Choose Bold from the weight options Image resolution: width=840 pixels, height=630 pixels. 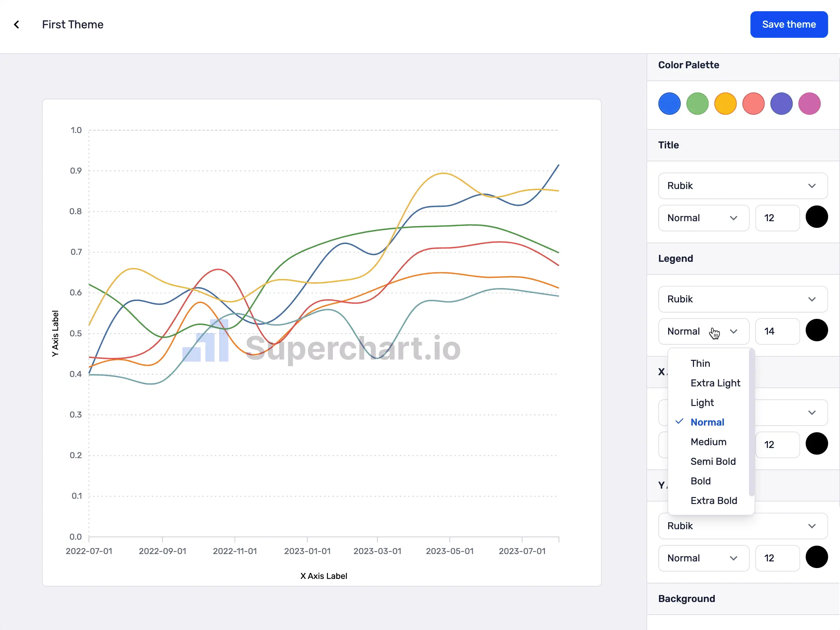(x=700, y=481)
